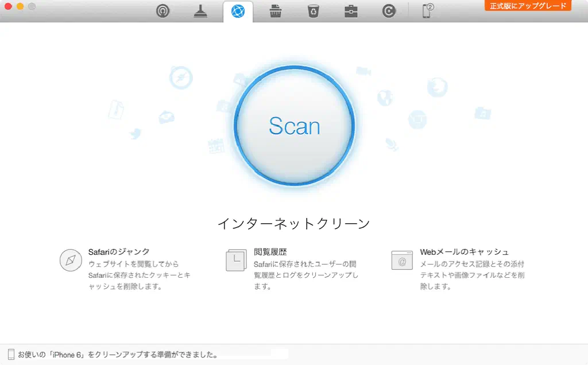
Task: Open the Silent Clean broadcast icon tab
Action: pyautogui.click(x=163, y=11)
